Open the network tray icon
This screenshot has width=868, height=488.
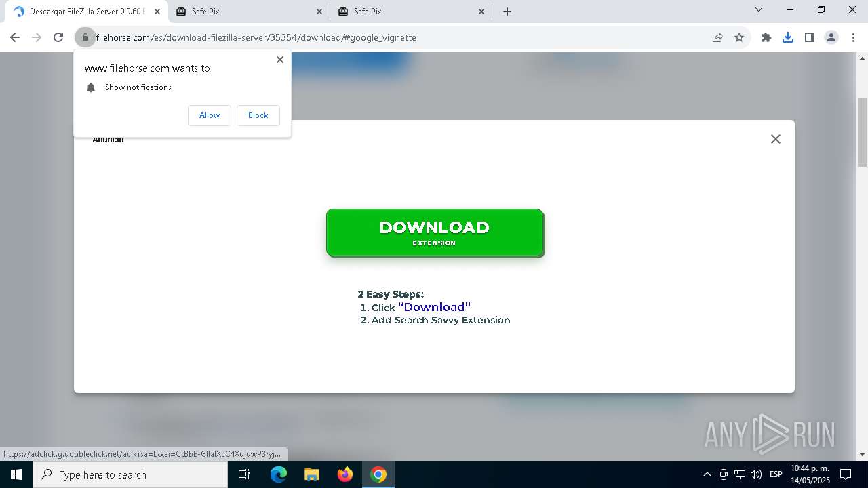[740, 474]
